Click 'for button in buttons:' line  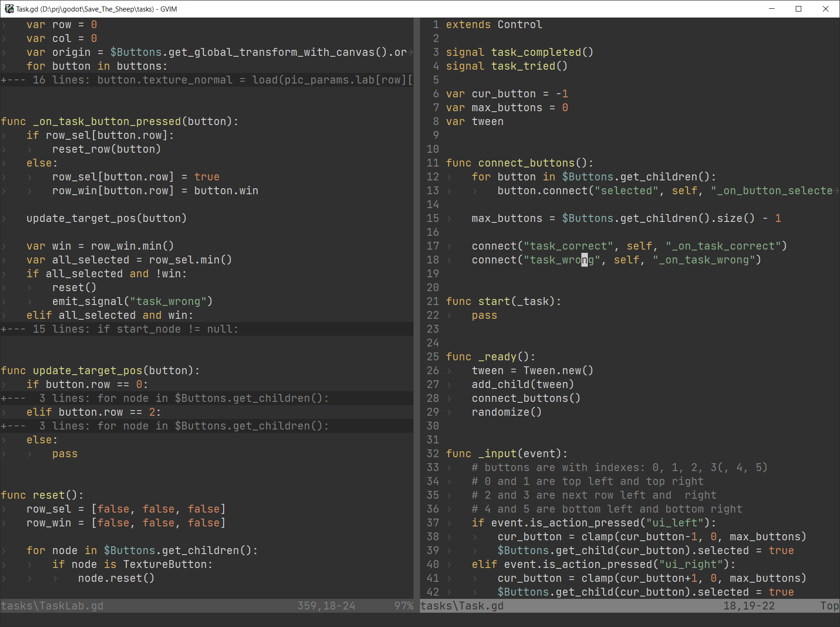click(x=97, y=66)
